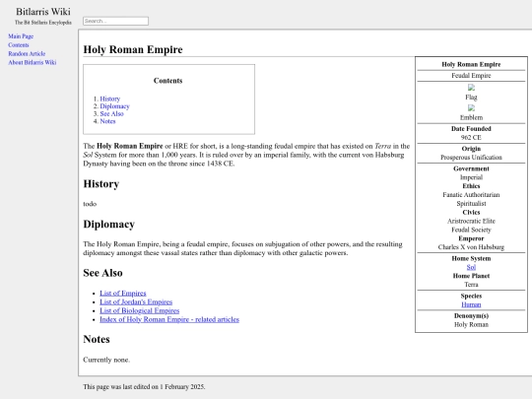Click the See Also section heading
Image resolution: width=532 pixels, height=399 pixels.
(x=102, y=273)
